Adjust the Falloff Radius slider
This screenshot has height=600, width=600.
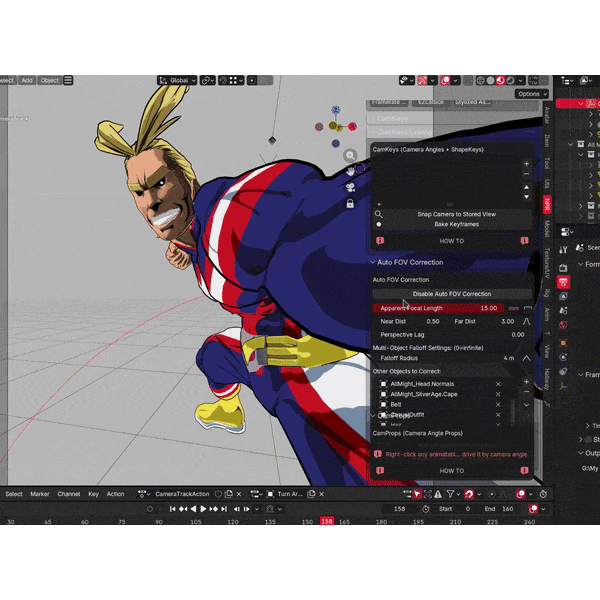pos(447,358)
